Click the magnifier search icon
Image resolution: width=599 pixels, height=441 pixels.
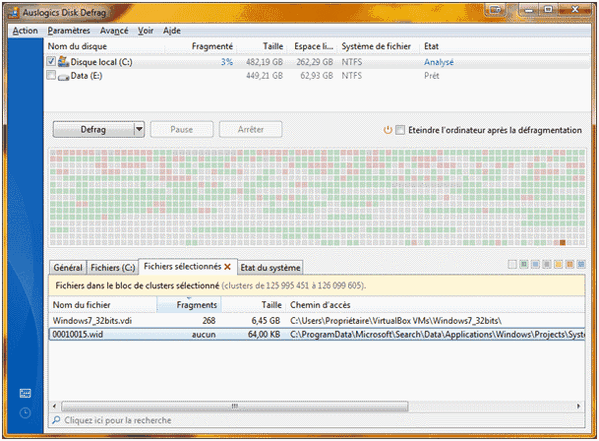[57, 420]
